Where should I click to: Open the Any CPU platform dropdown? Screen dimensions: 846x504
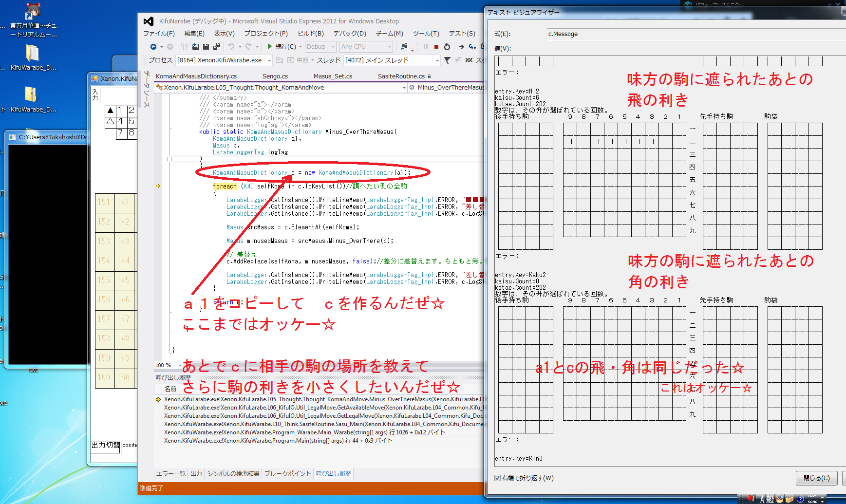click(x=366, y=47)
